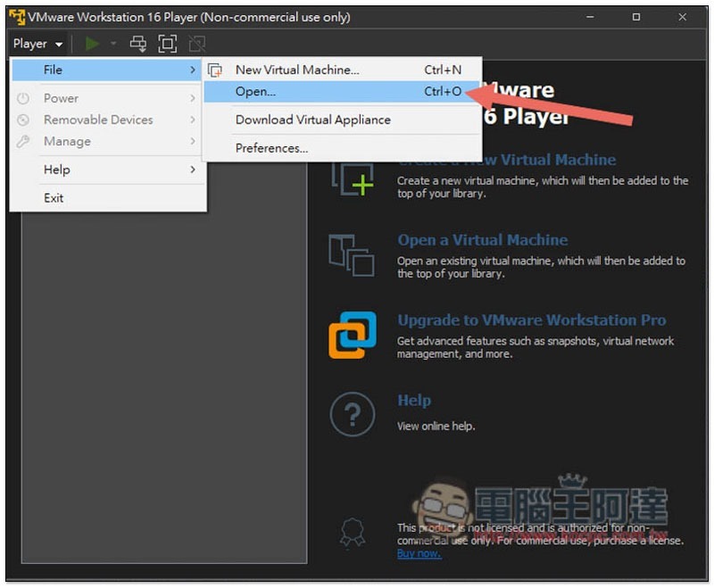Select New Virtual Machine... menu item

296,70
